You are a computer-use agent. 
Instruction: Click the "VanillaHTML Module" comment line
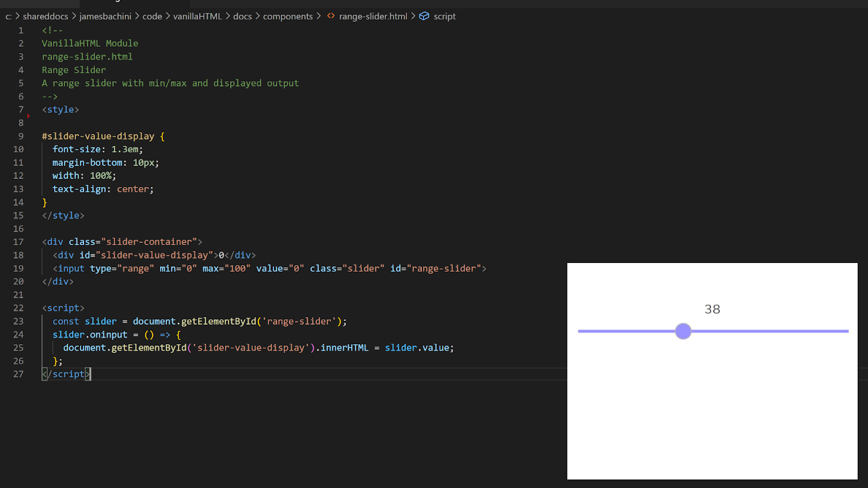tap(90, 43)
